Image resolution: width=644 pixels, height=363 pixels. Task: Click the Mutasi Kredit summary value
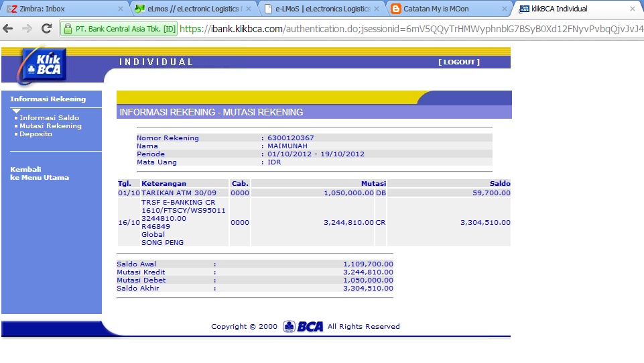pyautogui.click(x=368, y=272)
